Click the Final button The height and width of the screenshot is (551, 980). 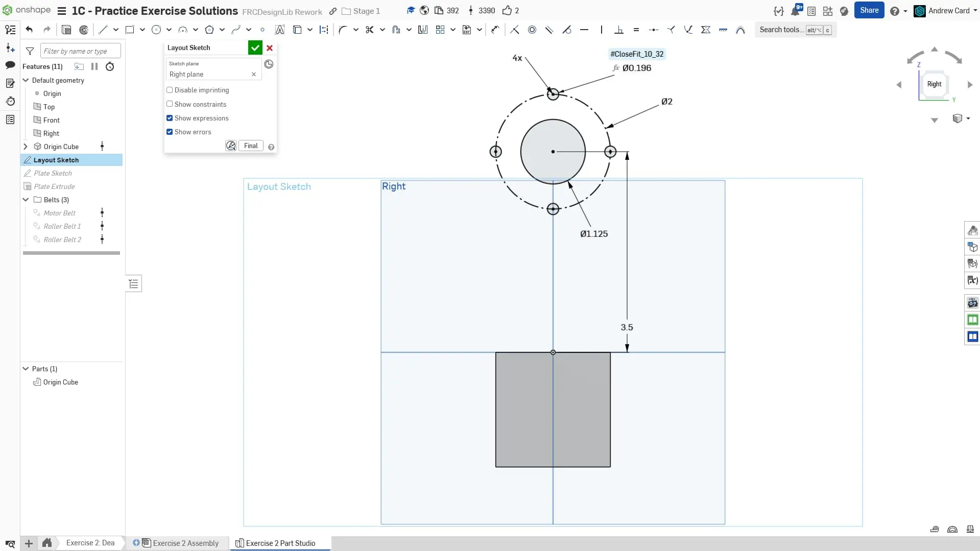[x=251, y=146]
